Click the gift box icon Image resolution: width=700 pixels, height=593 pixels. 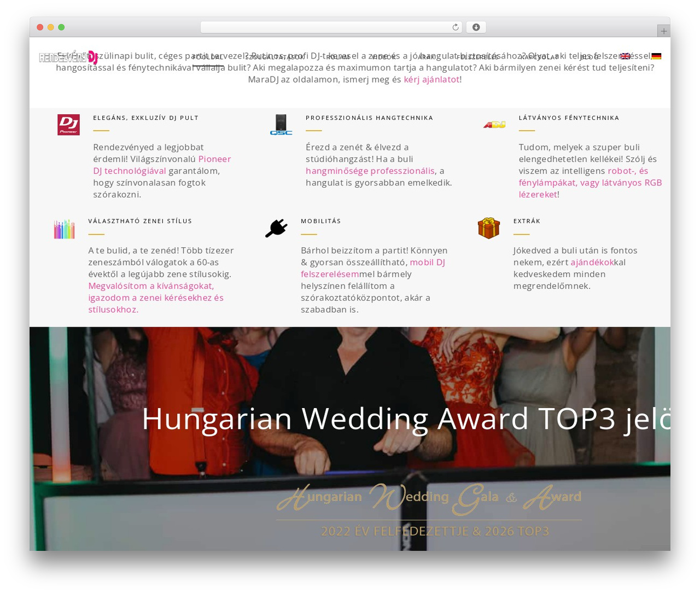pos(489,228)
